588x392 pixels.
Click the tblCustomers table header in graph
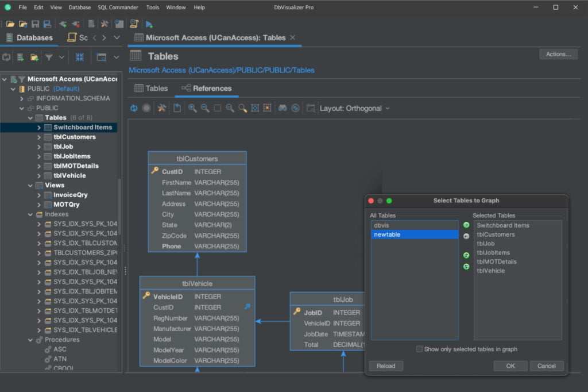pyautogui.click(x=198, y=159)
